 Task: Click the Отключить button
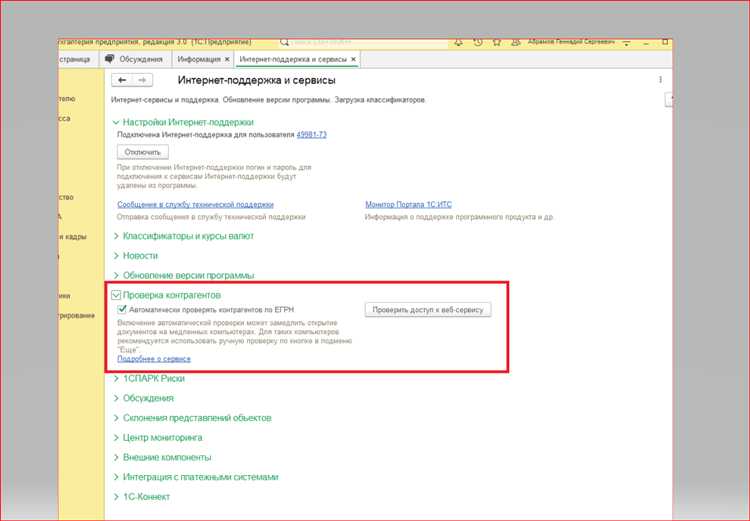click(144, 152)
